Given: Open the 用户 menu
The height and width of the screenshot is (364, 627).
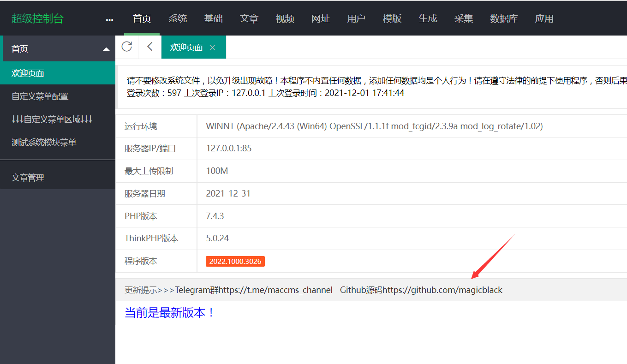Looking at the screenshot, I should click(356, 18).
